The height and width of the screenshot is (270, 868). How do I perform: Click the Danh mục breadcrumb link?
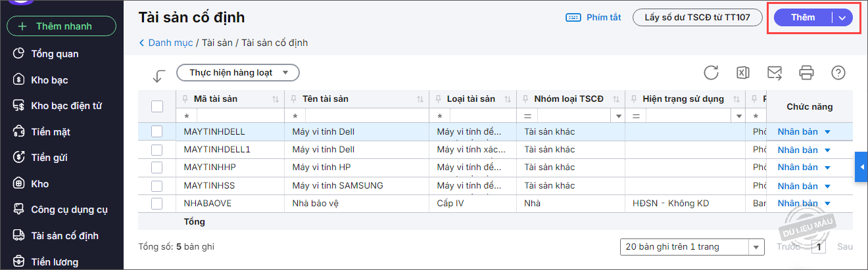point(170,43)
